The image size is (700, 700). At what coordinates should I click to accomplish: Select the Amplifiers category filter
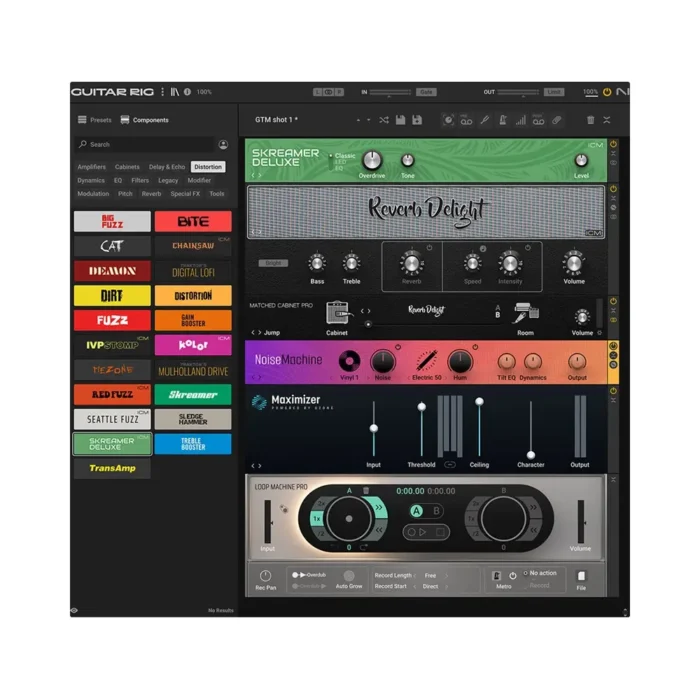[x=92, y=167]
